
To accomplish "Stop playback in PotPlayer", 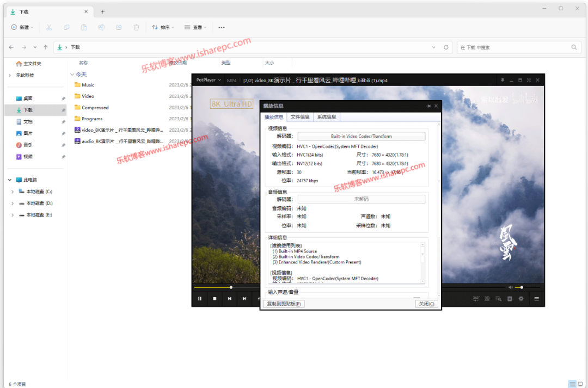I will [215, 299].
